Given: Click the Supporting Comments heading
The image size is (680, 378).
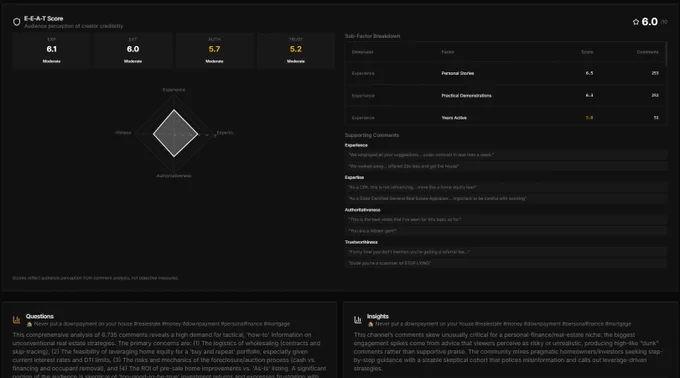Looking at the screenshot, I should 372,135.
